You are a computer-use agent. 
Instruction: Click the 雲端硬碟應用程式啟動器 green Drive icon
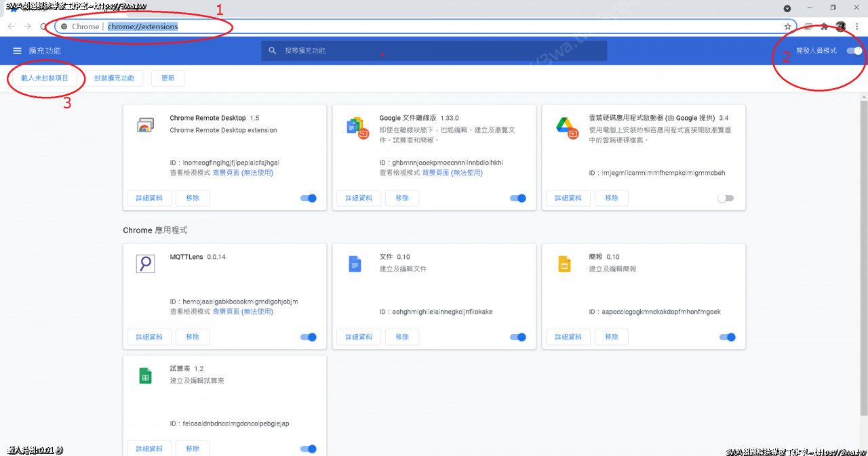coord(564,127)
